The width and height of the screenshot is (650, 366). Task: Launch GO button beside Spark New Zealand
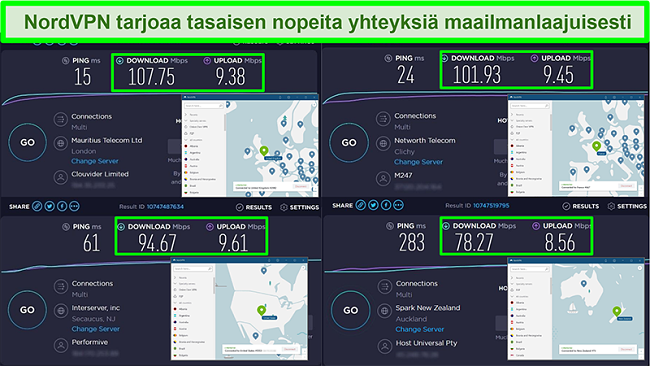click(350, 310)
